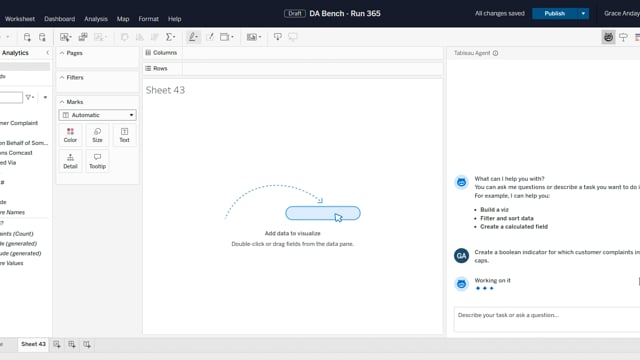This screenshot has height=360, width=640.
Task: Click the 'All changes saved' status
Action: pos(500,13)
